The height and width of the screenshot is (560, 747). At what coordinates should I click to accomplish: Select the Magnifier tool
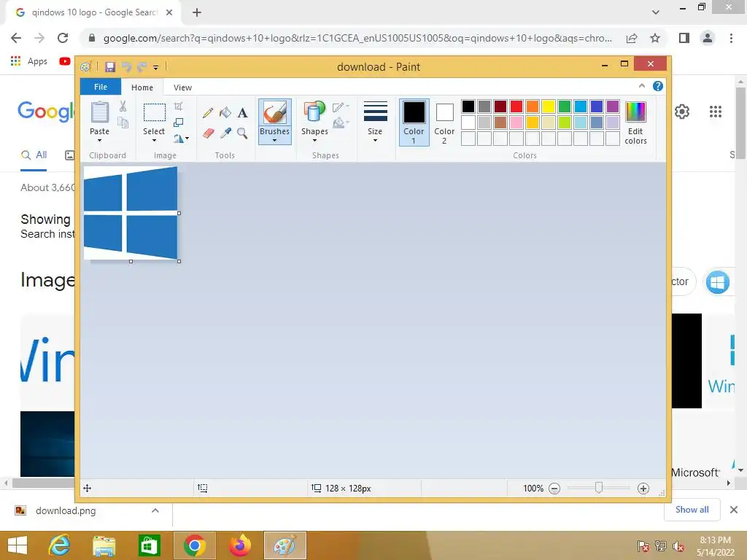click(242, 133)
